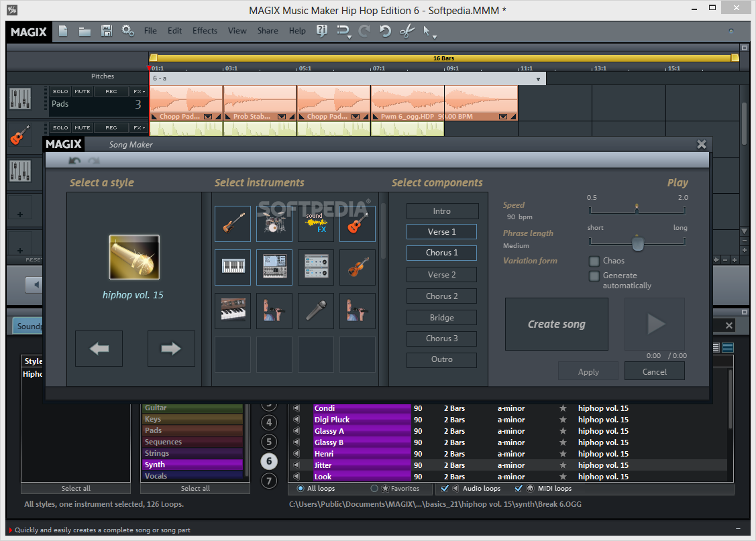Open the Pwm 6 clip menu arrow
The height and width of the screenshot is (541, 756).
tap(503, 117)
